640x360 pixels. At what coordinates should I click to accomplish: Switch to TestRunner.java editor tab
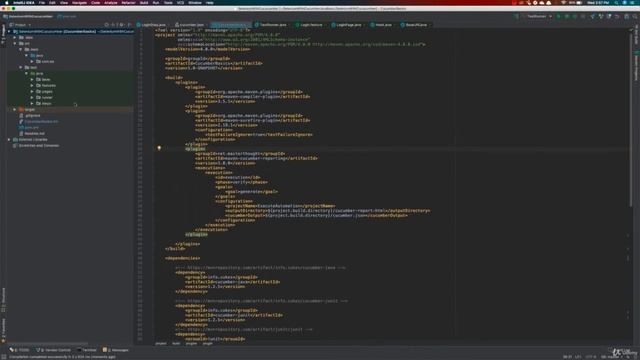(x=272, y=25)
